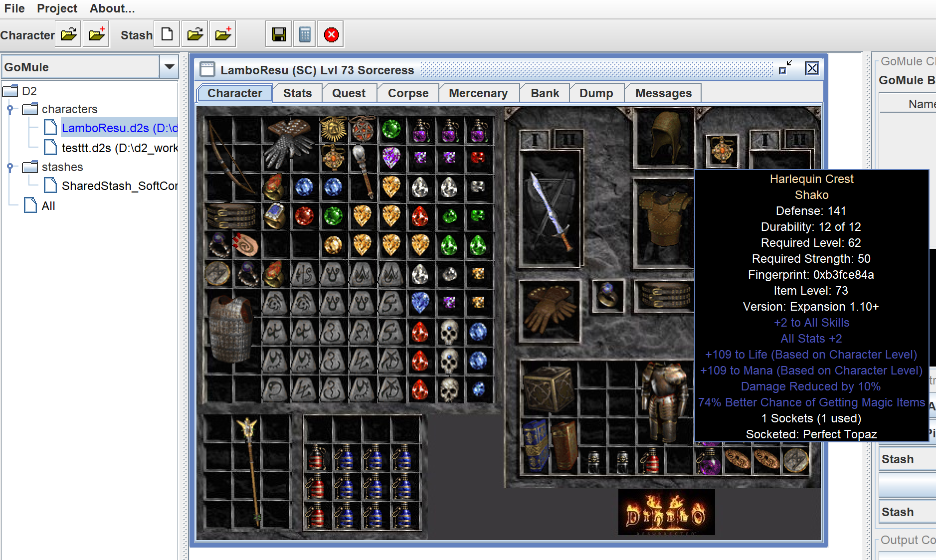Viewport: 936px width, 560px height.
Task: Select equipped Harlequin Crest helmet
Action: click(664, 138)
